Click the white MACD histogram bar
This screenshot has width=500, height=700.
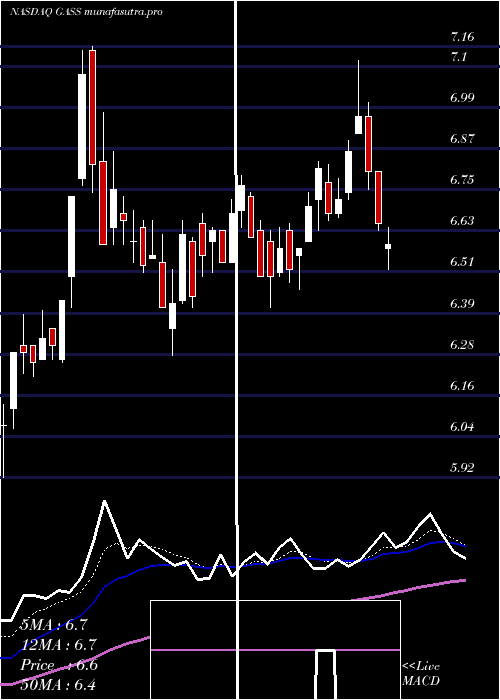click(325, 674)
